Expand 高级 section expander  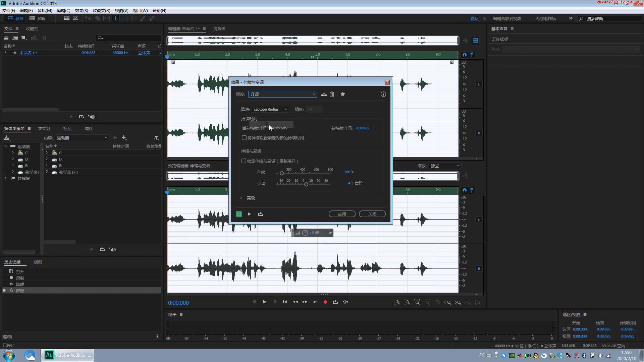pyautogui.click(x=241, y=197)
